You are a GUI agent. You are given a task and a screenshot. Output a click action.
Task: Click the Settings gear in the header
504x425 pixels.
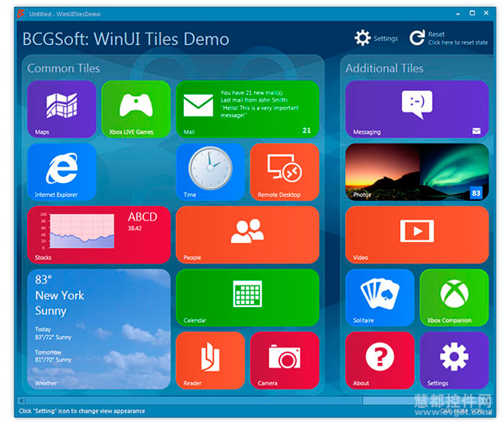point(376,38)
